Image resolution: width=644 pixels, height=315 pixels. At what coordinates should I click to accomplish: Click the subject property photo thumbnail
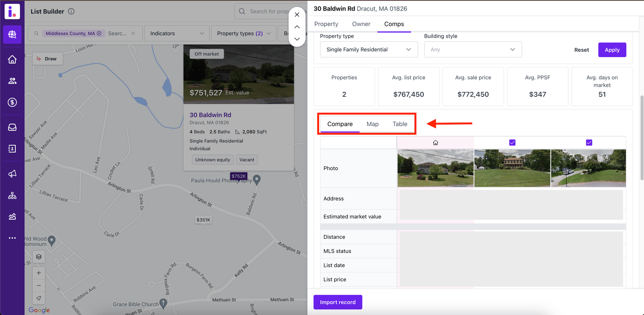[435, 168]
